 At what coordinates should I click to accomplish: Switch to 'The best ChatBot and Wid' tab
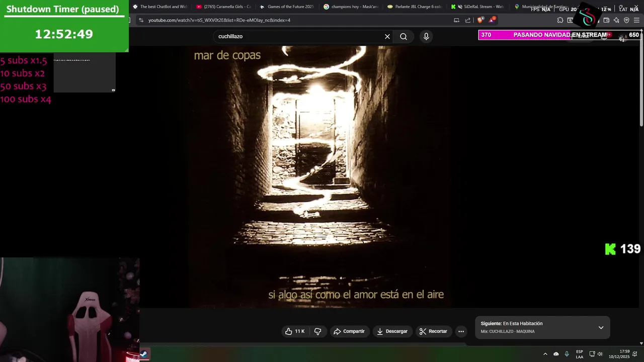(x=160, y=7)
